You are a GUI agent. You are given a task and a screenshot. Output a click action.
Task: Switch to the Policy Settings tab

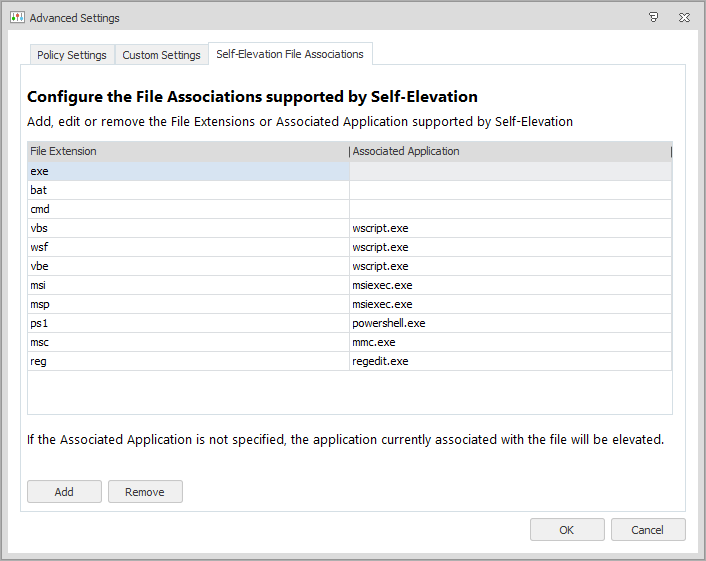tap(72, 55)
